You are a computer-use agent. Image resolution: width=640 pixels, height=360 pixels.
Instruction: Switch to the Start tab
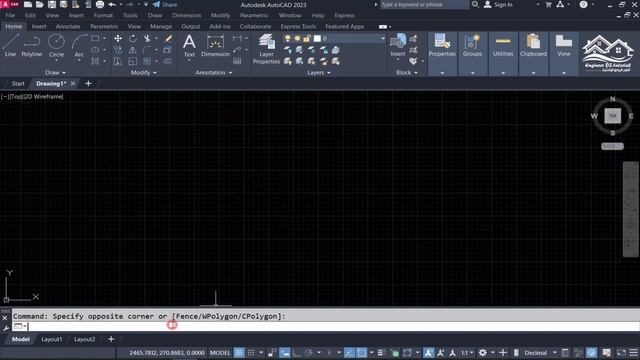pos(18,84)
